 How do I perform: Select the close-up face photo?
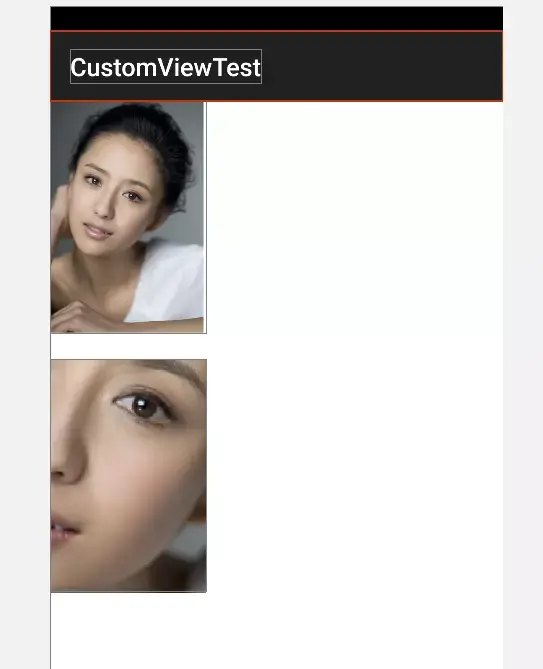[x=128, y=476]
